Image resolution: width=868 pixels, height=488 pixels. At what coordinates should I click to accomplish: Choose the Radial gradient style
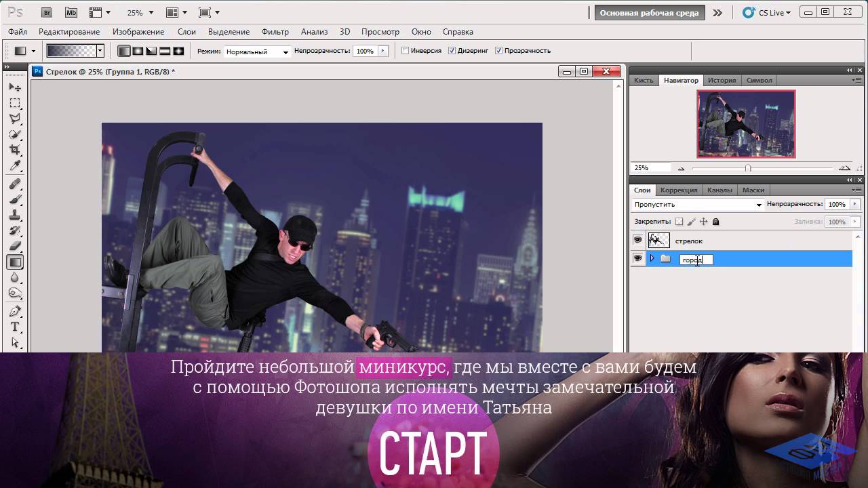[138, 51]
